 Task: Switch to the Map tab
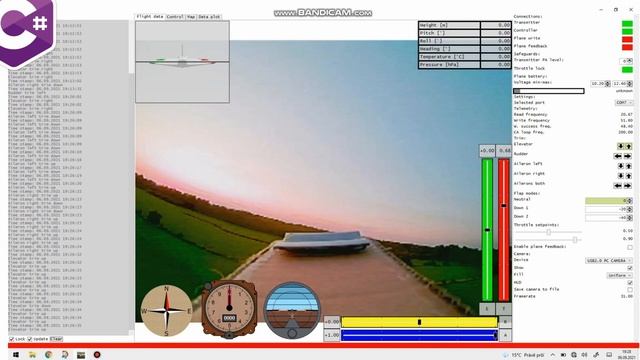point(191,17)
